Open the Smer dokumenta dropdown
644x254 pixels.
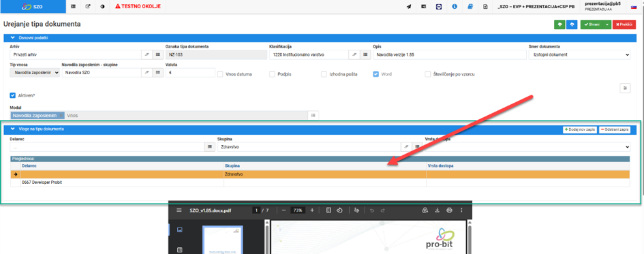[x=579, y=54]
